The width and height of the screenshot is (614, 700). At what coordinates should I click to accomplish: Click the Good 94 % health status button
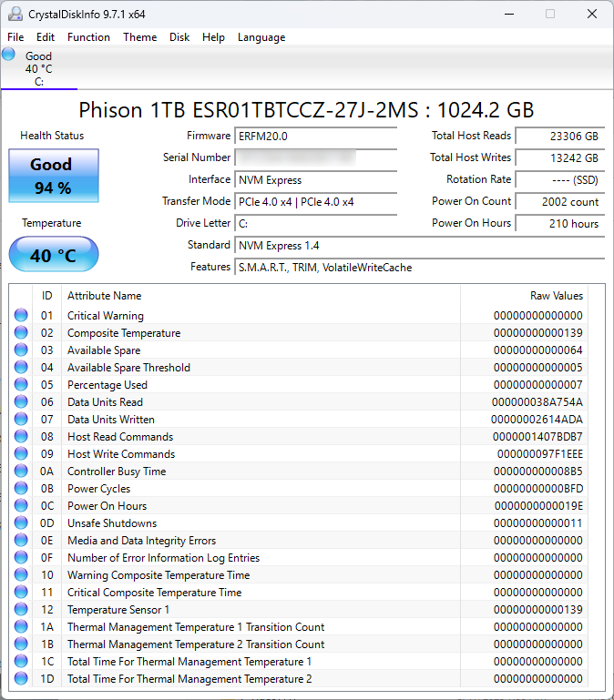pos(54,176)
